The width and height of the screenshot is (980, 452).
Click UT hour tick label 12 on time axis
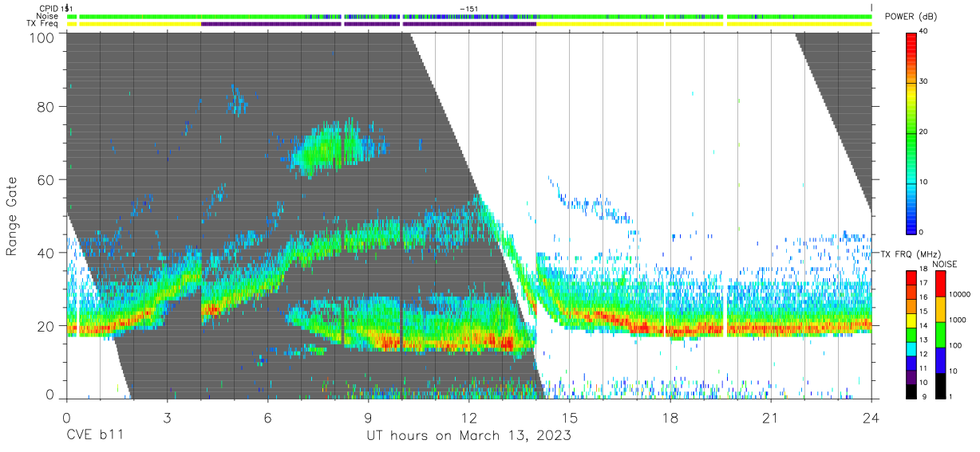(468, 418)
